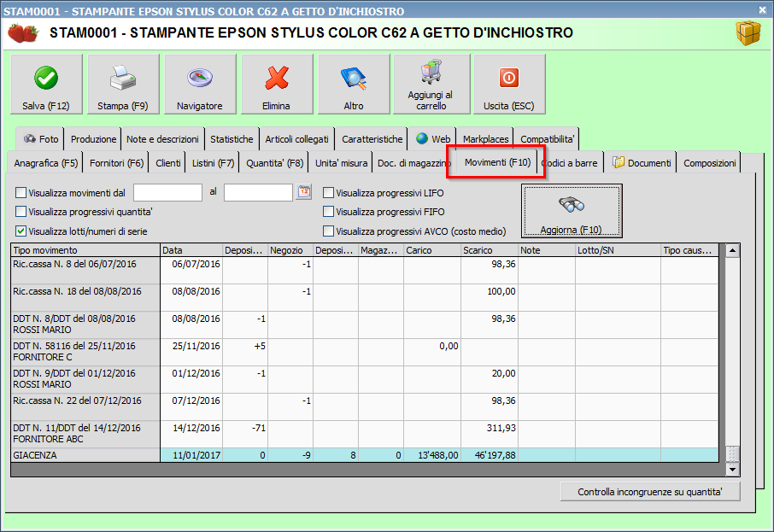Click the binoculars Aggiorna icon
Viewport: 774px width, 532px height.
pos(572,204)
